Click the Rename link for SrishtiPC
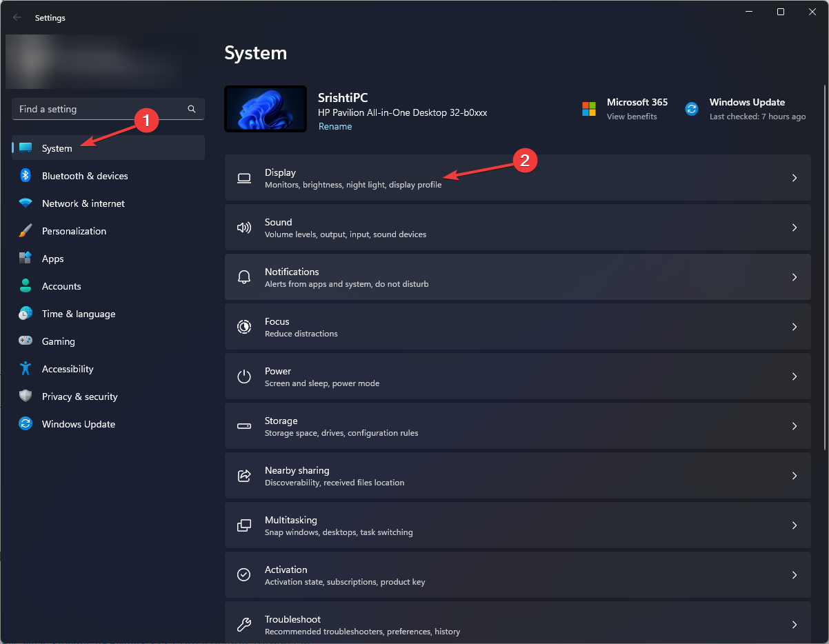This screenshot has width=829, height=644. click(x=335, y=126)
